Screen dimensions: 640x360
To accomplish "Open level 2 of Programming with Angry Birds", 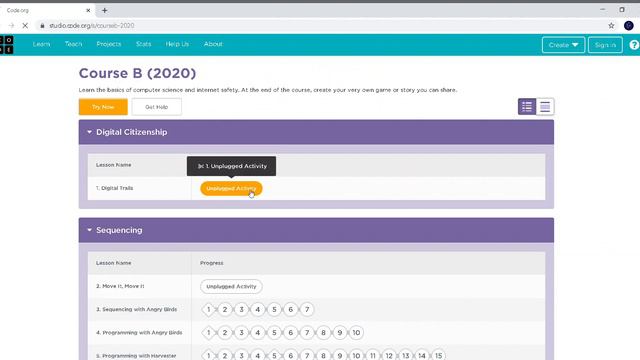I will 225,333.
